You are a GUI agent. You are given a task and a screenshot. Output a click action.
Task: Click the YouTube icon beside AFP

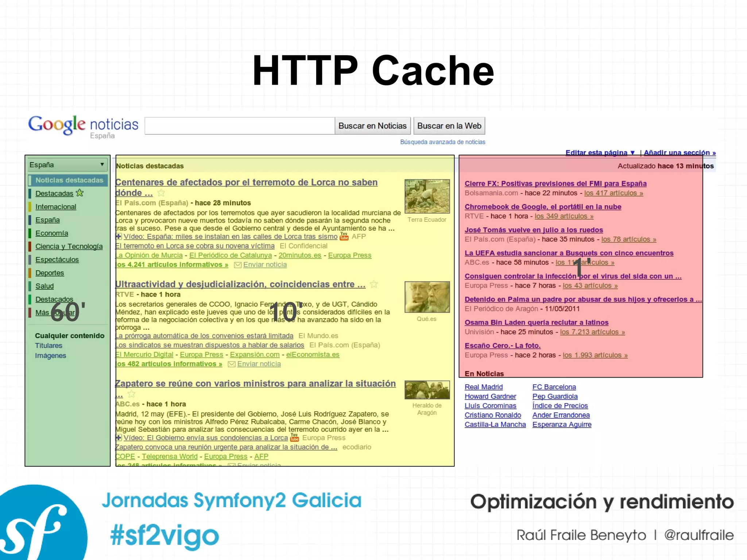tap(344, 236)
